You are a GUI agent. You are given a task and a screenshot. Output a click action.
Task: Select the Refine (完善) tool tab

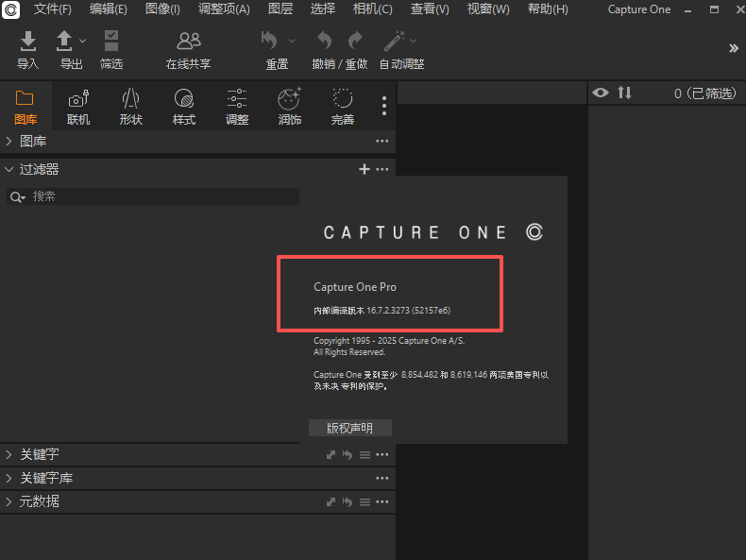point(343,107)
